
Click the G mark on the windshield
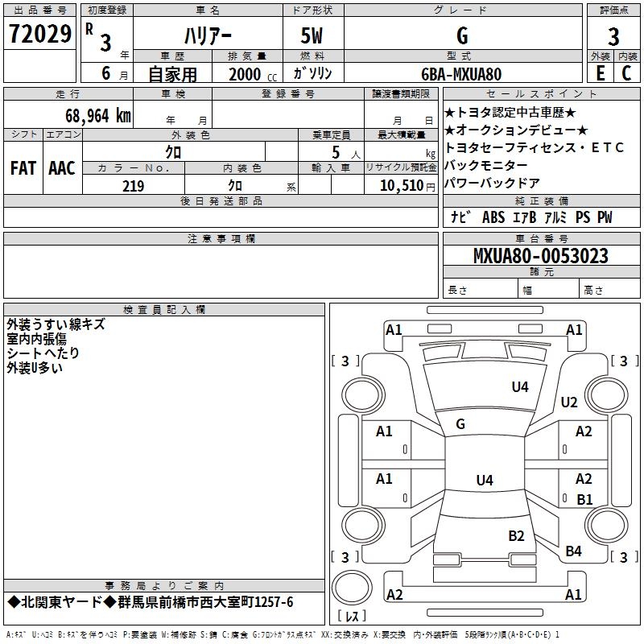(460, 424)
